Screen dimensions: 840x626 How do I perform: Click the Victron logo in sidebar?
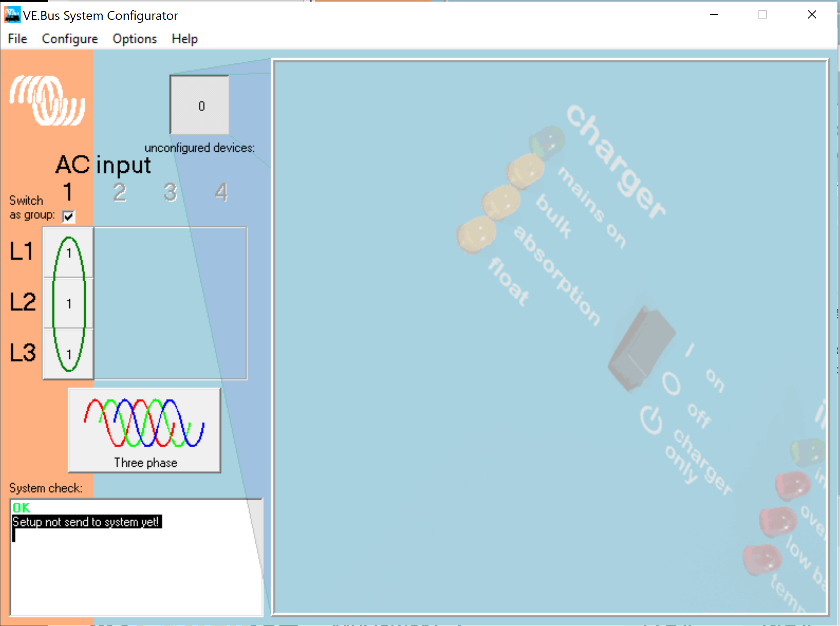(47, 101)
